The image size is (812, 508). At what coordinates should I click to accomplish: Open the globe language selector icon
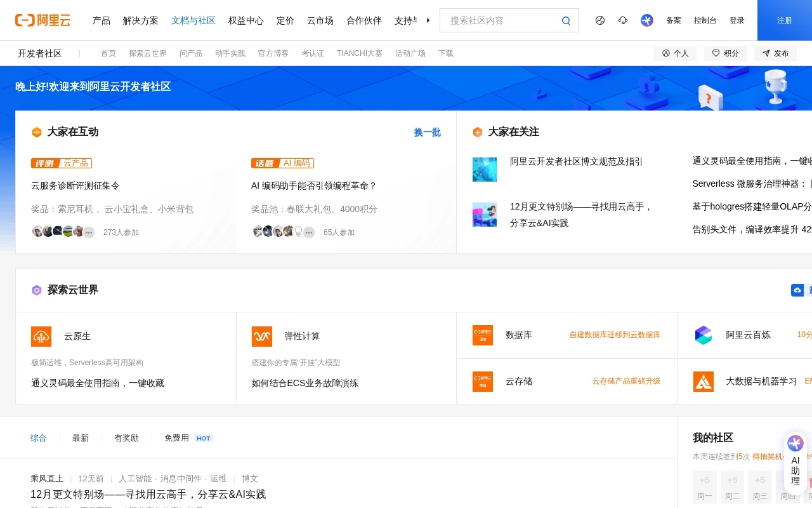tap(600, 20)
